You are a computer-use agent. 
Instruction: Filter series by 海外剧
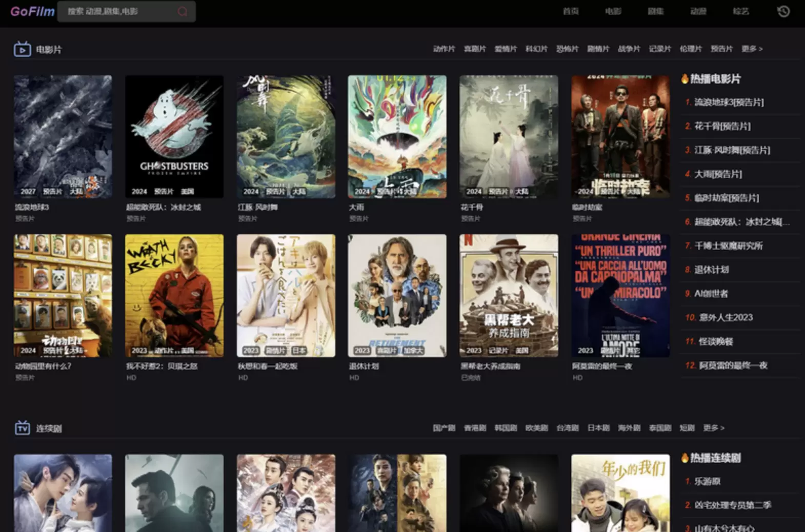(629, 427)
